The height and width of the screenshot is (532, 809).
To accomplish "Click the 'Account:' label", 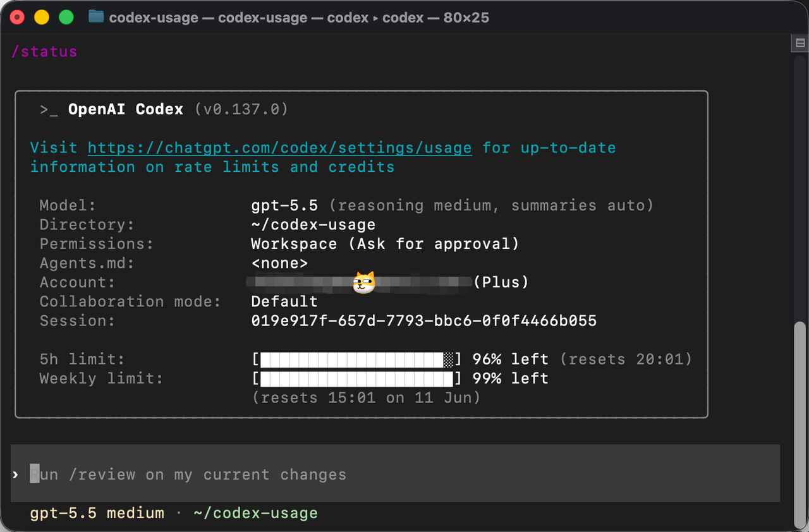I will click(78, 282).
